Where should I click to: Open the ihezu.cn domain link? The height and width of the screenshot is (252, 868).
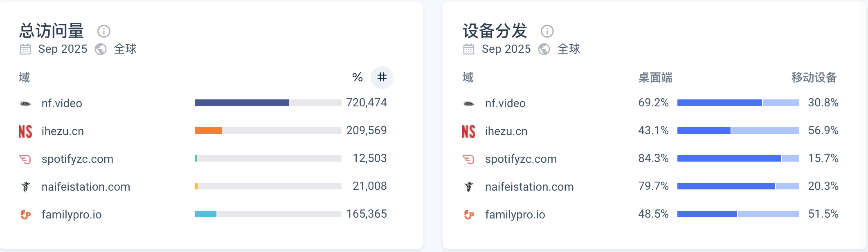coord(62,131)
